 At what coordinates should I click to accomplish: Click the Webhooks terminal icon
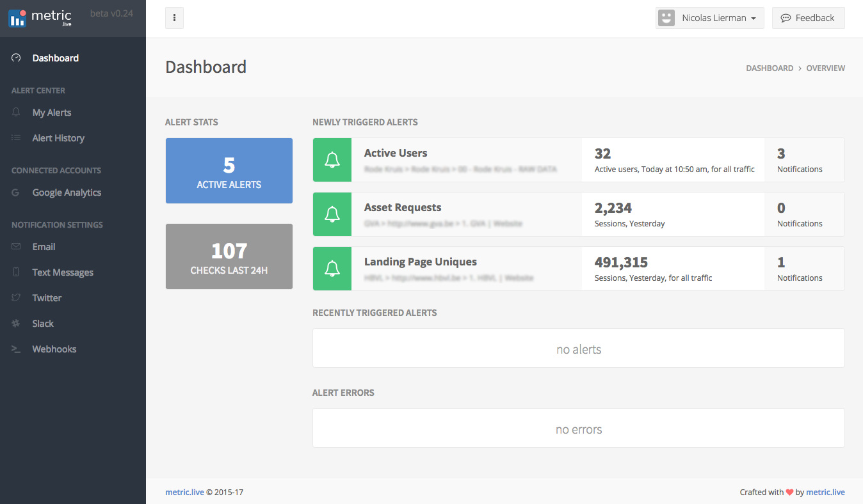click(x=17, y=349)
